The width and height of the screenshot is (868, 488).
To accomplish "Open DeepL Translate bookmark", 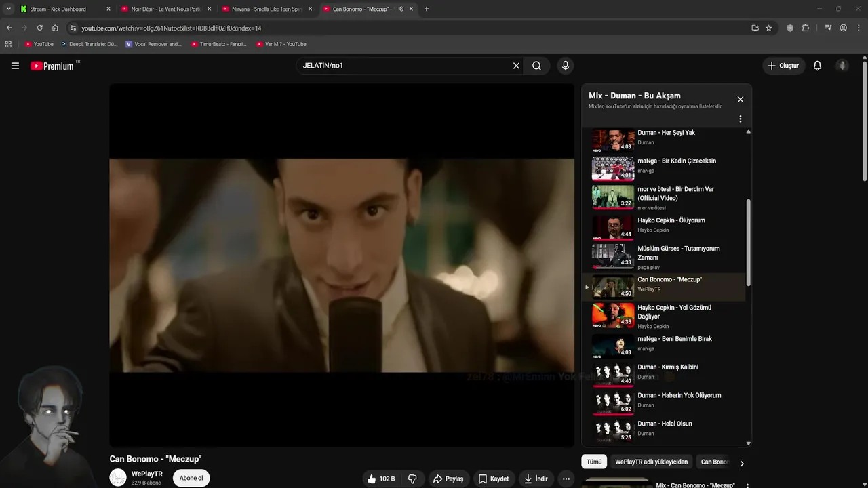I will [x=89, y=44].
